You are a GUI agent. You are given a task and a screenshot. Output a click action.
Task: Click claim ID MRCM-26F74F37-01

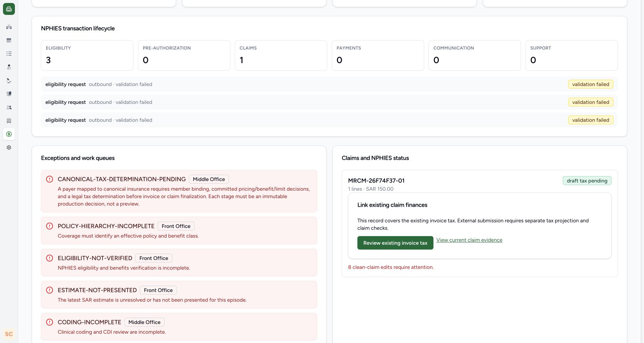tap(376, 181)
